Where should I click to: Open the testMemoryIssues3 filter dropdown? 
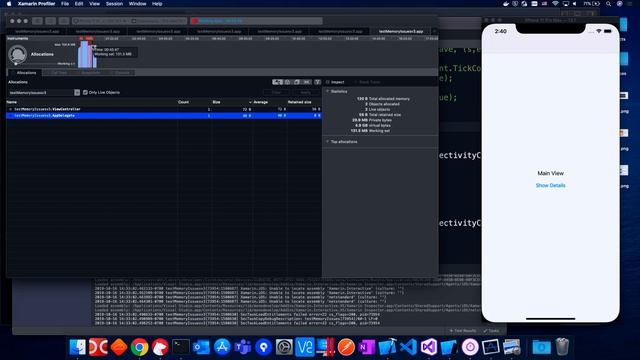(77, 93)
